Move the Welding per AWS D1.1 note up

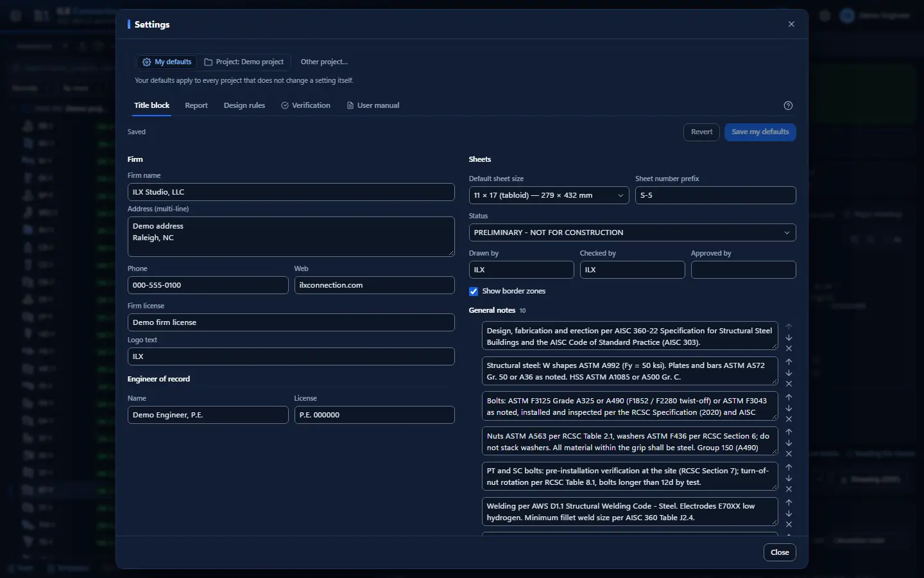[789, 502]
